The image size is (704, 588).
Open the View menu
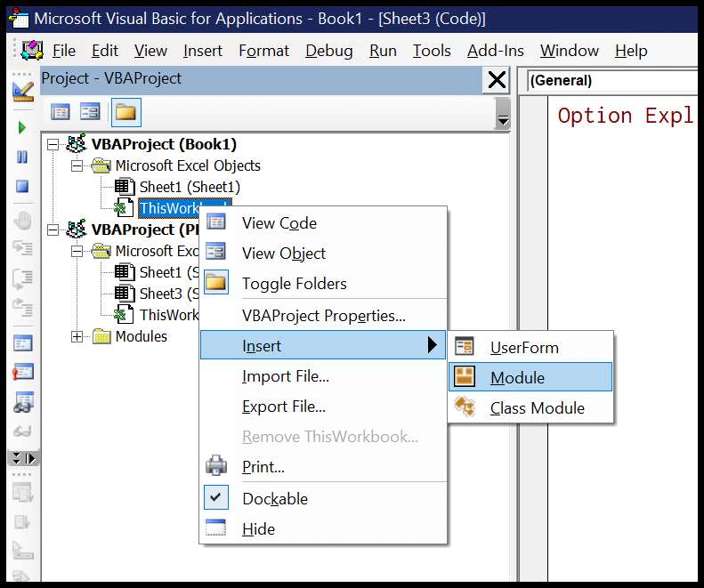pos(150,51)
